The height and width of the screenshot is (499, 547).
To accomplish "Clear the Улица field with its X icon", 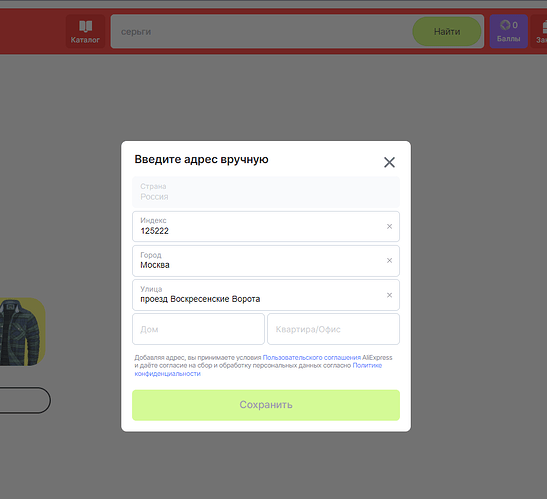I will tap(389, 295).
